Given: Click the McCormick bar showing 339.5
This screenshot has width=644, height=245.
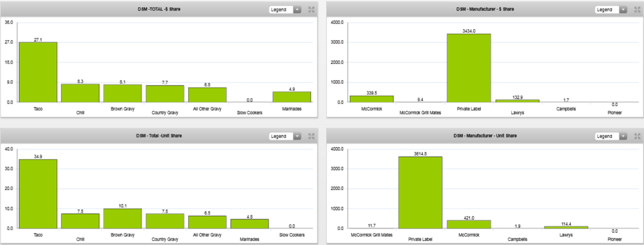Looking at the screenshot, I should [371, 99].
